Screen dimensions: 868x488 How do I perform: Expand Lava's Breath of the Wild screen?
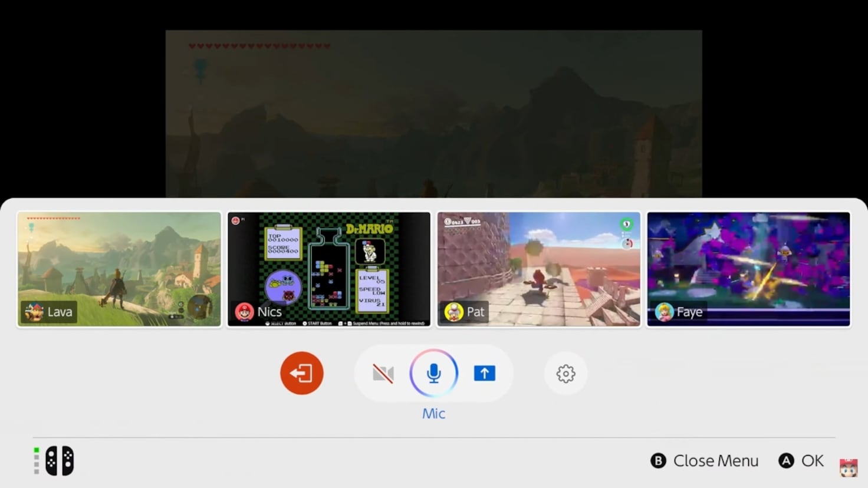(119, 269)
